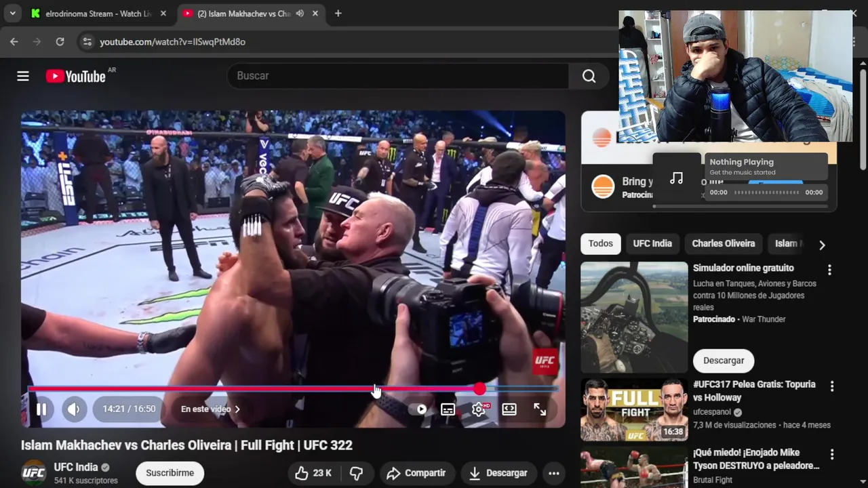Screen dimensions: 868x488
Task: Open options menu for War Thunder ad
Action: [829, 270]
